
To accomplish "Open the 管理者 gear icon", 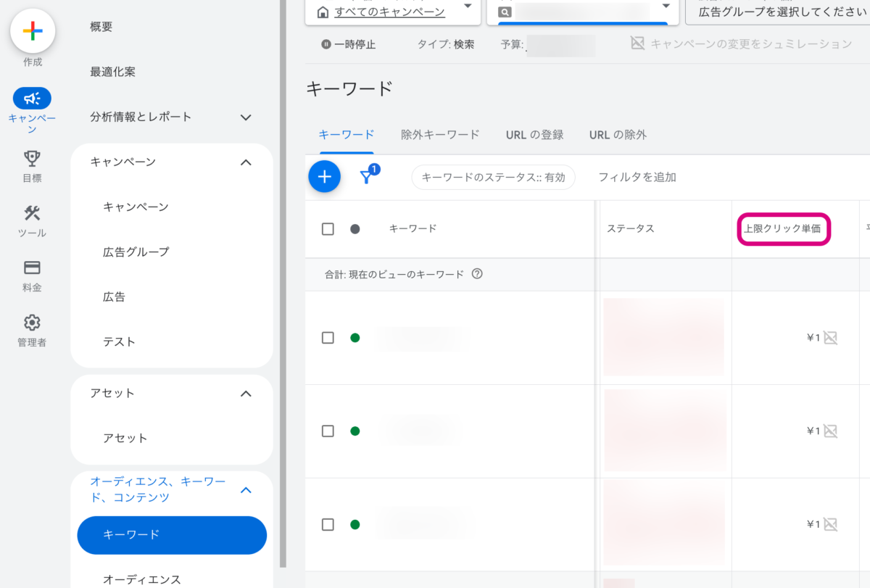I will point(32,323).
